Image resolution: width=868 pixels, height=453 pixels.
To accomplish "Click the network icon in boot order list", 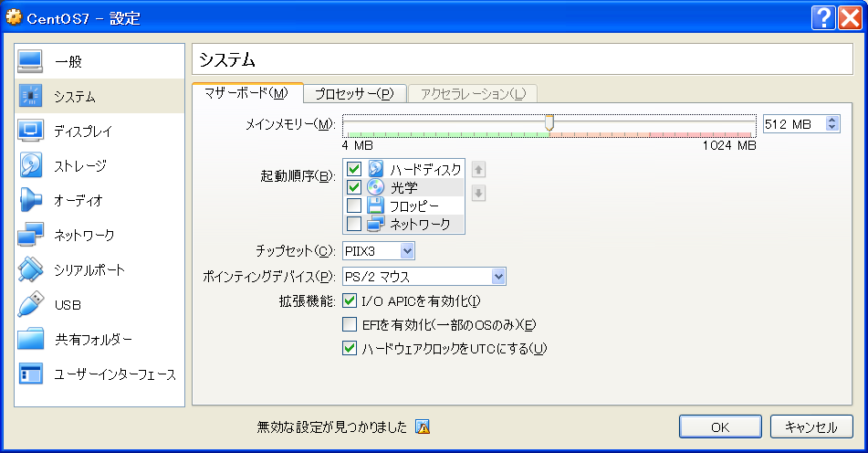I will (376, 224).
